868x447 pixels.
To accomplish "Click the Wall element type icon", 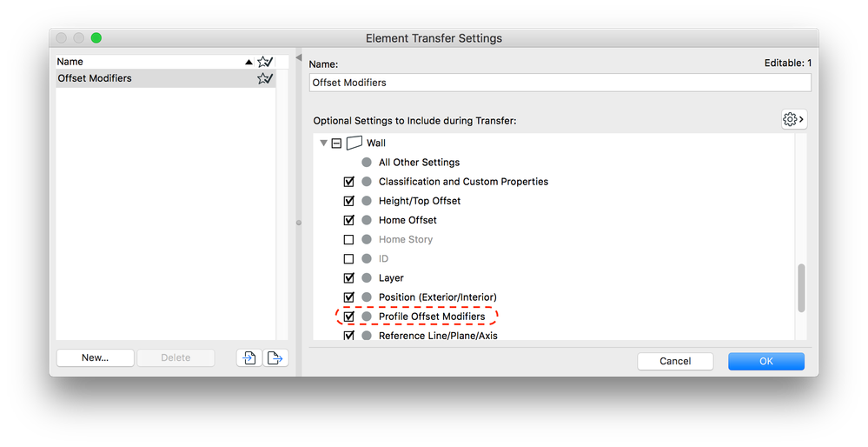I will [354, 143].
